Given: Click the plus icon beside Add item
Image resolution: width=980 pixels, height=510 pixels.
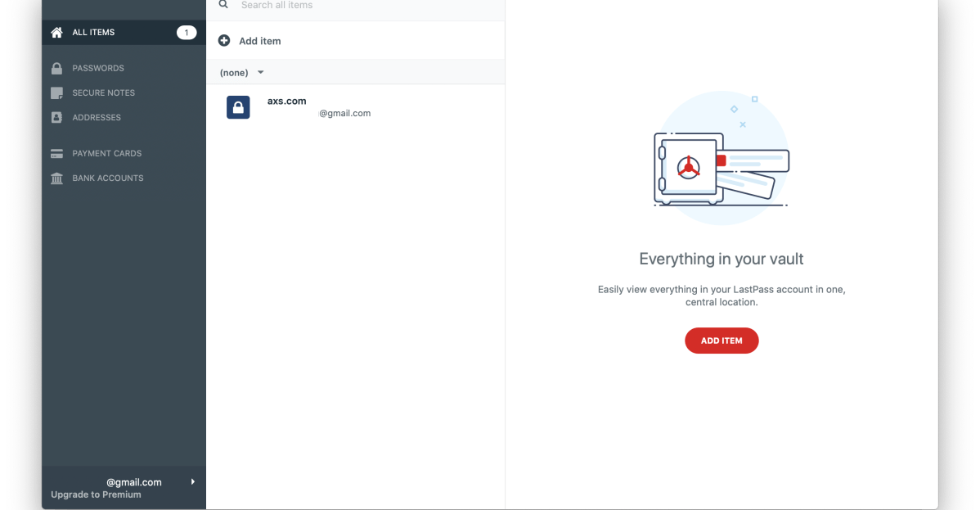Looking at the screenshot, I should [224, 41].
